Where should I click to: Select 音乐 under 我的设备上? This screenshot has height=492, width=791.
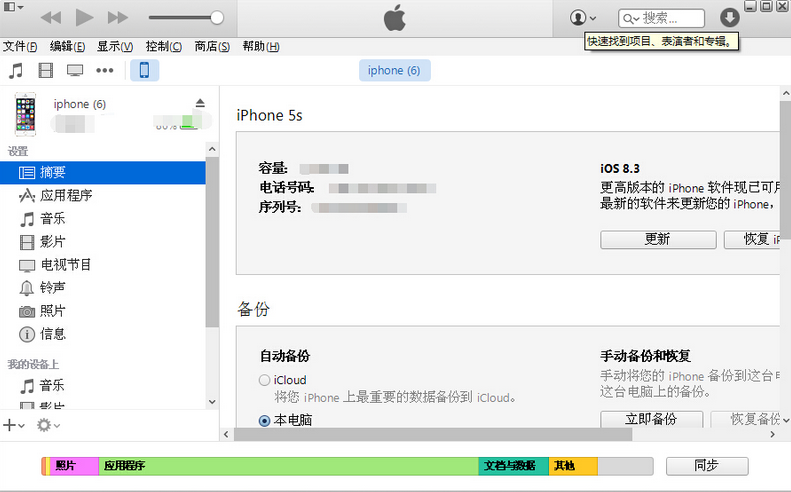[103, 386]
